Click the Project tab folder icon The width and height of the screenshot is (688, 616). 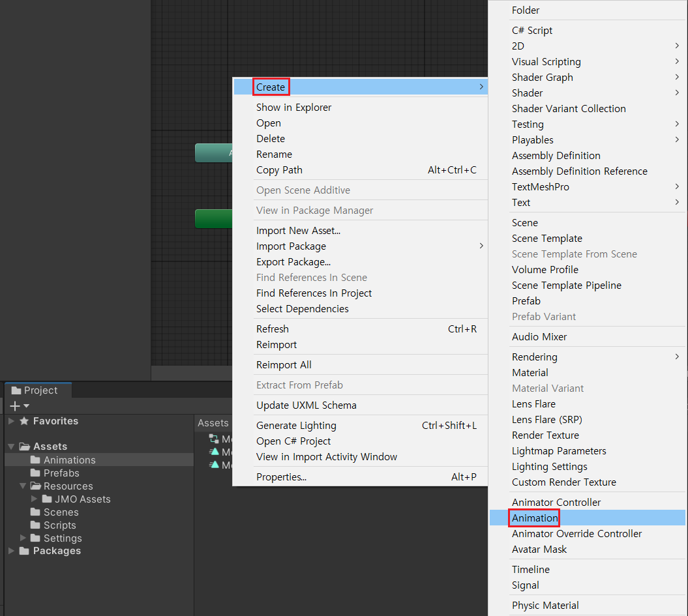click(x=16, y=390)
